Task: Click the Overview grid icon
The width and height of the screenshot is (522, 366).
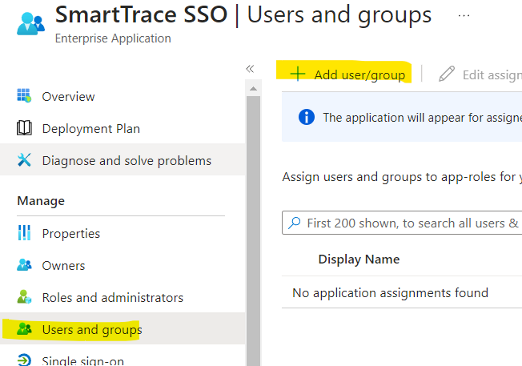Action: click(24, 96)
